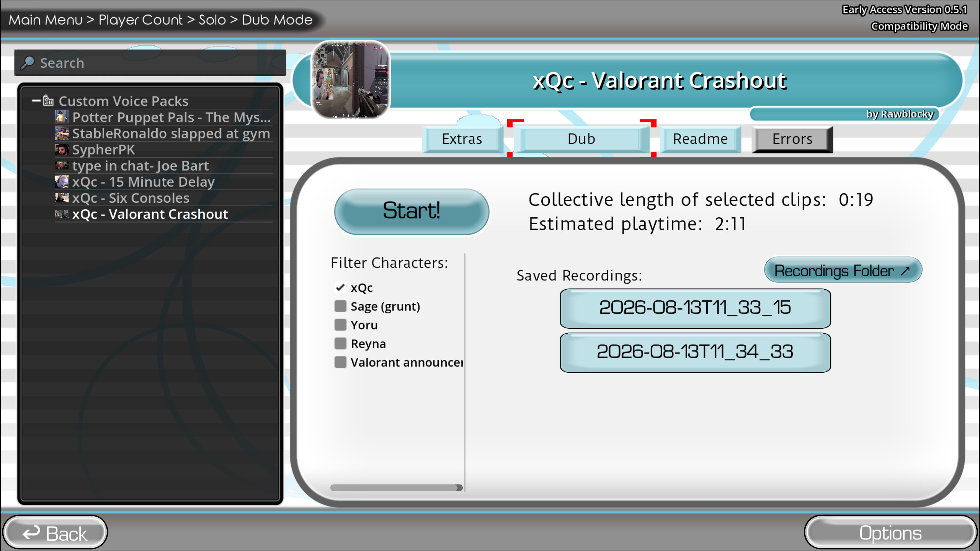The image size is (980, 551).
Task: Open the Readme tab
Action: click(700, 139)
